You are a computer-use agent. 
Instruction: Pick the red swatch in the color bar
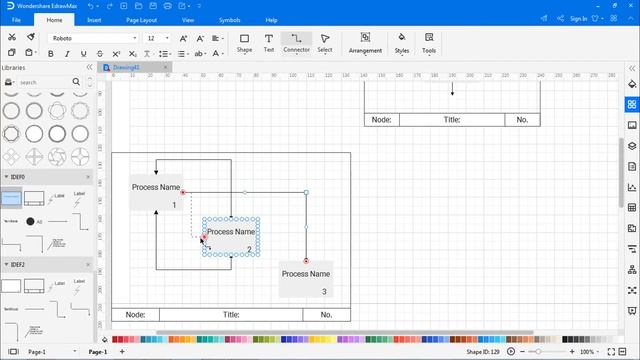[x=115, y=339]
